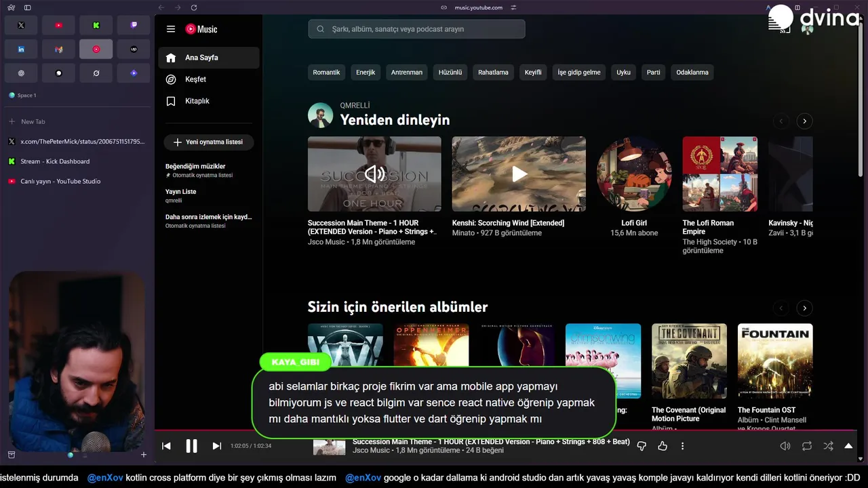Toggle the Antrenman mood chip

click(x=407, y=73)
